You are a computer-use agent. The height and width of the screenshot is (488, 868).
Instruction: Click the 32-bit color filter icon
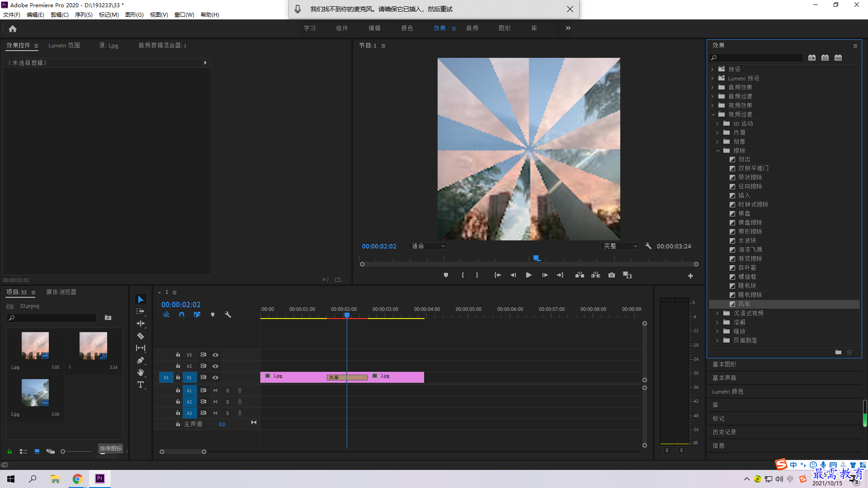[825, 58]
